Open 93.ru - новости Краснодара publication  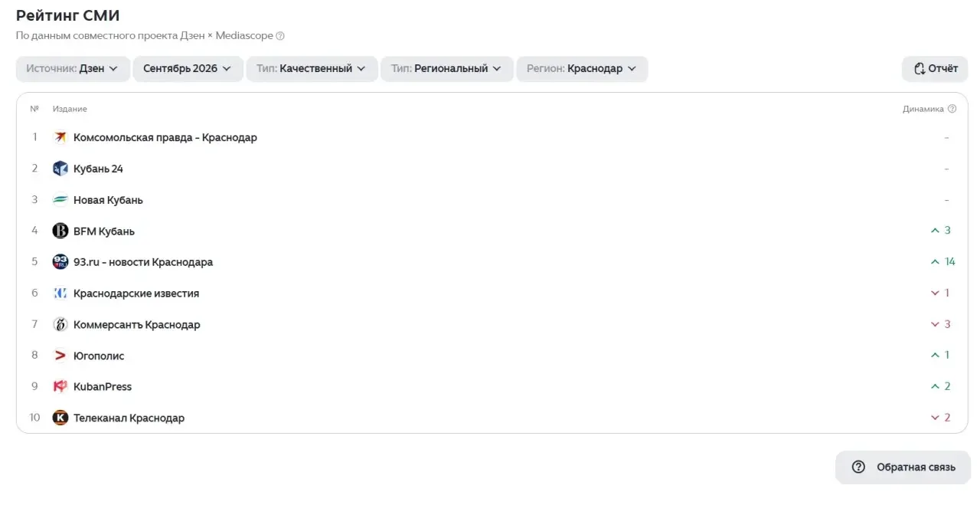pyautogui.click(x=143, y=262)
